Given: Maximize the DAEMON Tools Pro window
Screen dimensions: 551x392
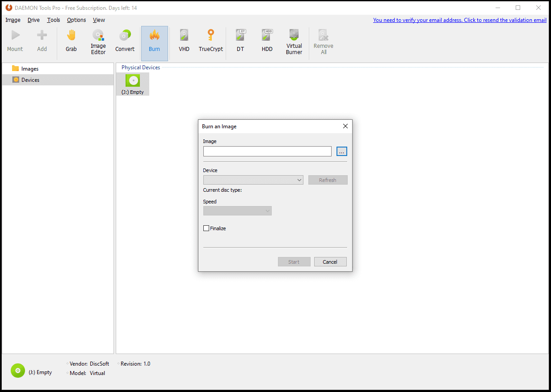Looking at the screenshot, I should pos(518,8).
